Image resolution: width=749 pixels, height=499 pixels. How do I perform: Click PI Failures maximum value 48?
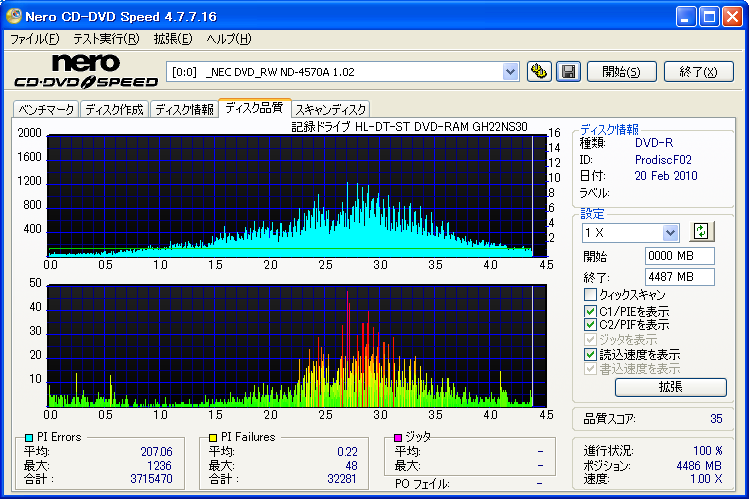coord(351,465)
